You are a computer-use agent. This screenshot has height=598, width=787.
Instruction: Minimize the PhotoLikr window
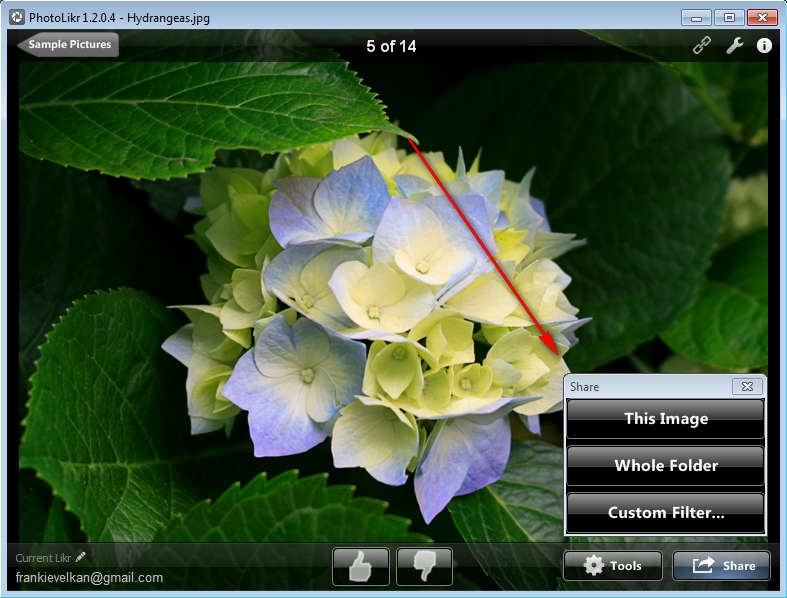(696, 18)
